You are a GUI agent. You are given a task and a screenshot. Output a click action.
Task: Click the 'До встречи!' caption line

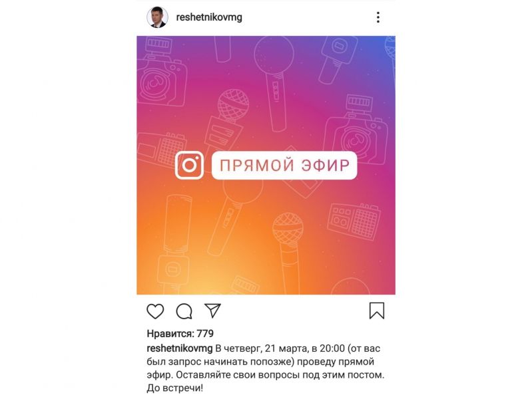tap(174, 388)
